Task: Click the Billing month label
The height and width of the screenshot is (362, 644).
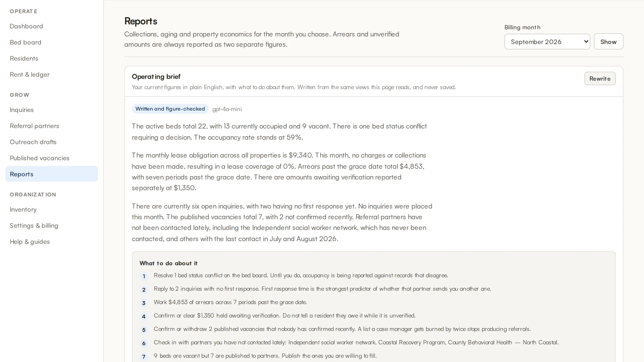Action: pyautogui.click(x=522, y=27)
